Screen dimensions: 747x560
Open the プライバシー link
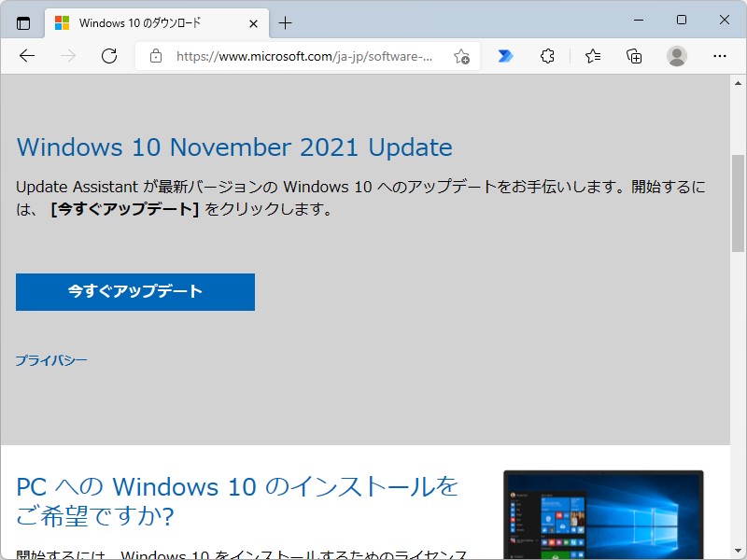(x=51, y=360)
